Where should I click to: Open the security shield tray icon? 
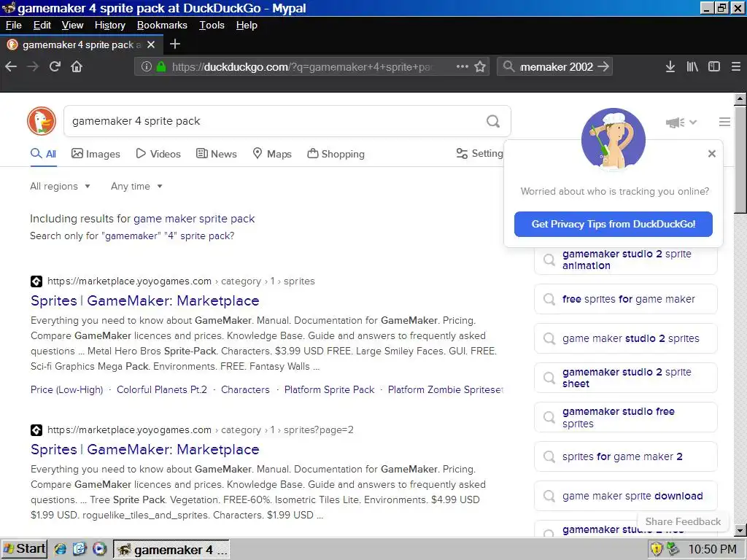tap(657, 549)
